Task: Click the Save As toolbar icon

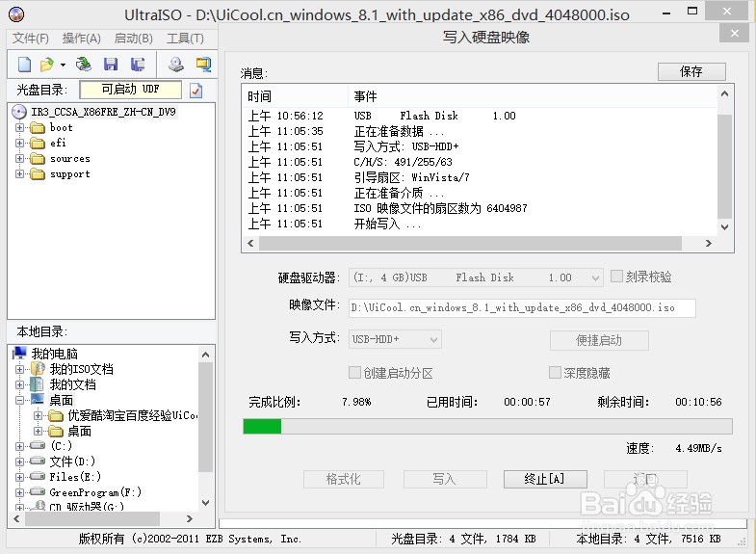Action: click(138, 65)
